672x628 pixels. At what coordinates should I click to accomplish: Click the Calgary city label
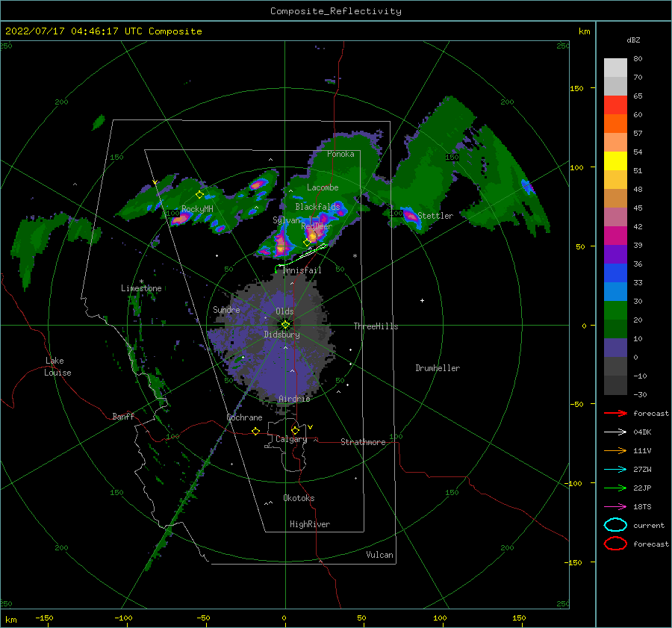click(x=291, y=439)
